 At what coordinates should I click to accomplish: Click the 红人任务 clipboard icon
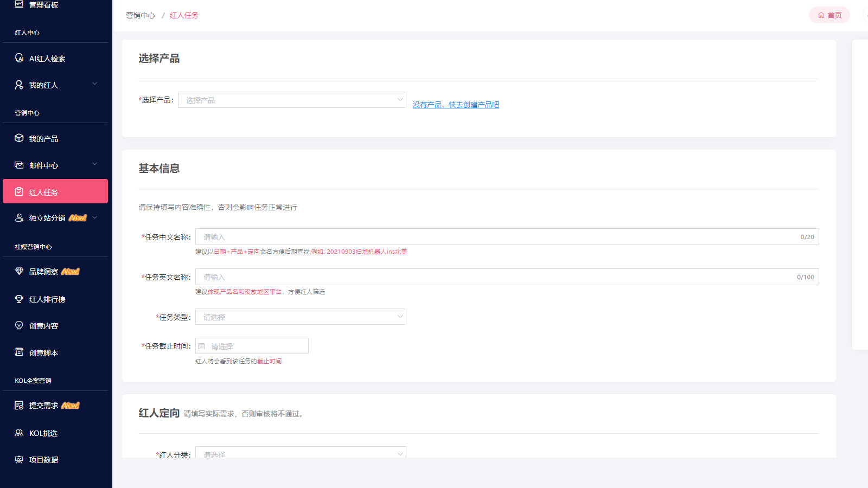[19, 191]
